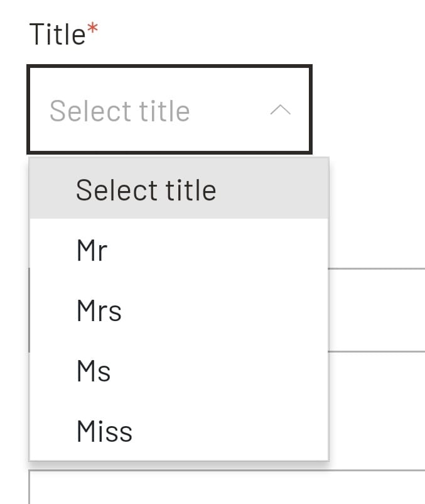This screenshot has width=425, height=504.
Task: Click the Ms entry label
Action: point(93,371)
